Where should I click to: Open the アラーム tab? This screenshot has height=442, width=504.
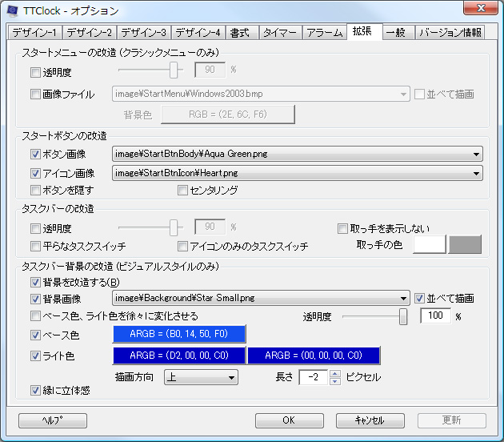(x=324, y=33)
